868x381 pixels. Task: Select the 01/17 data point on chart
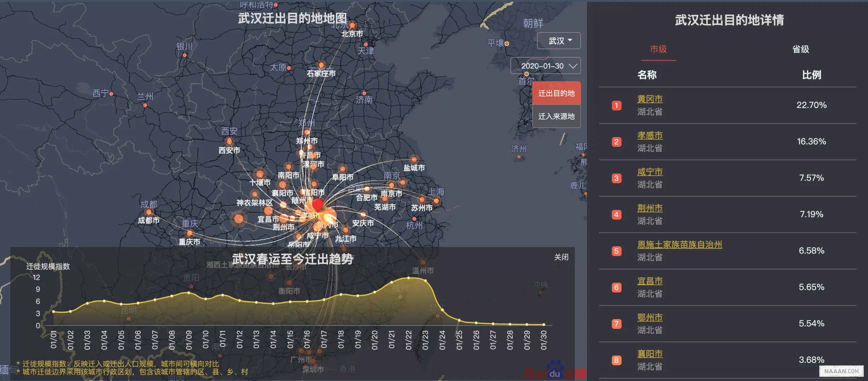coord(324,300)
